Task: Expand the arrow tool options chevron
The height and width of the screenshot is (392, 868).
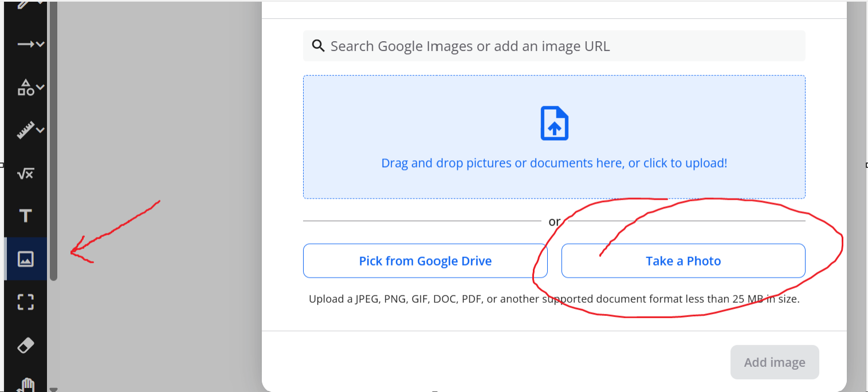Action: [40, 44]
